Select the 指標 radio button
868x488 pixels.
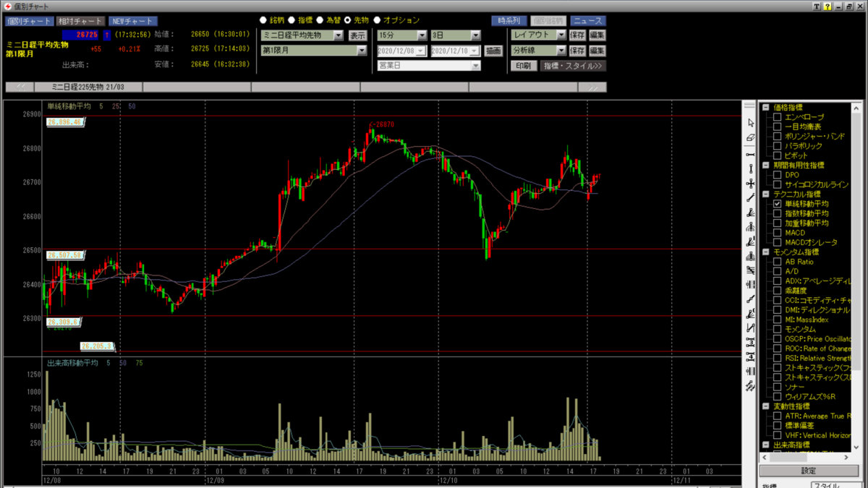pyautogui.click(x=292, y=20)
